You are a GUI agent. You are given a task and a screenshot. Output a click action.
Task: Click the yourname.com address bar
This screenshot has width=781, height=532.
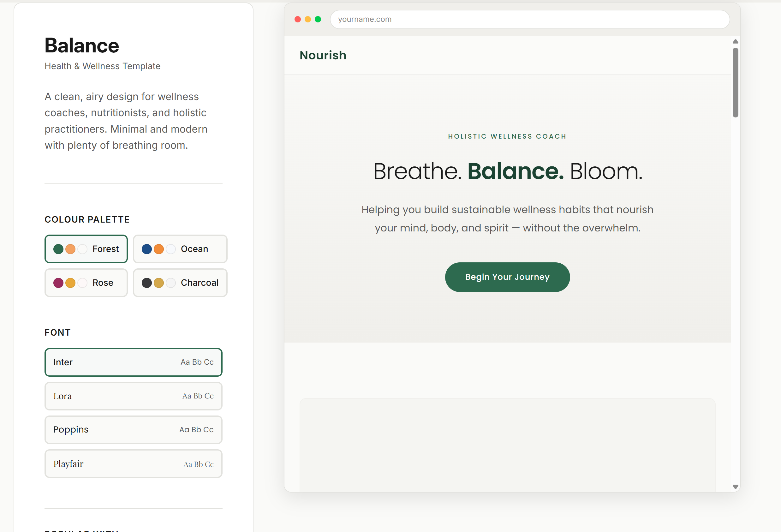(530, 19)
